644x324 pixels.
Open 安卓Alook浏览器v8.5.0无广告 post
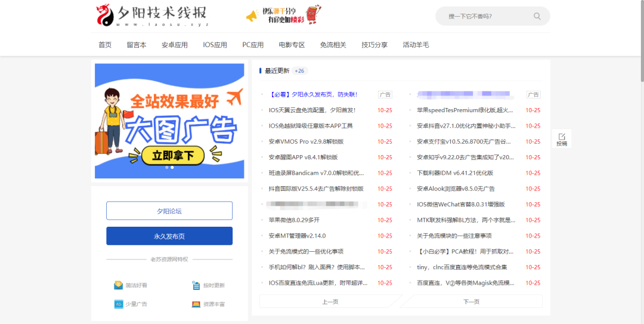pyautogui.click(x=456, y=189)
